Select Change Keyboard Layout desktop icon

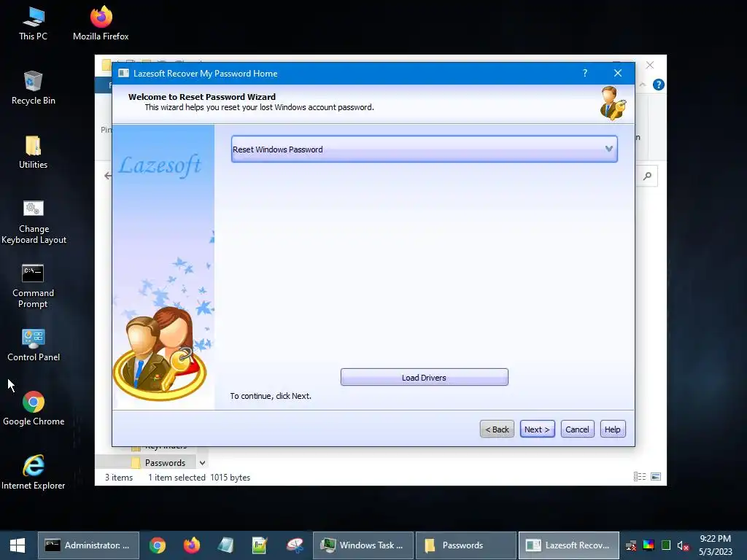click(34, 222)
